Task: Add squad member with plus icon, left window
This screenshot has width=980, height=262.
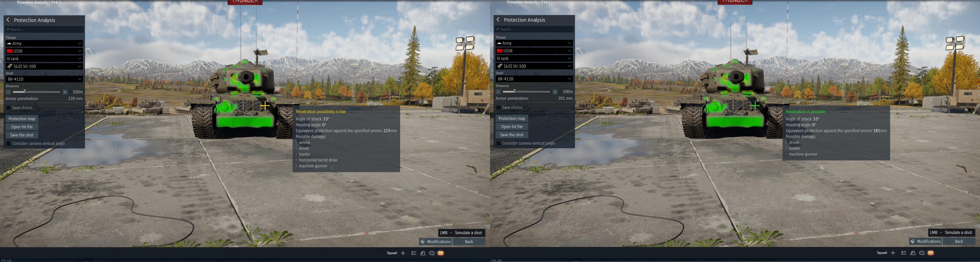Action: 403,253
